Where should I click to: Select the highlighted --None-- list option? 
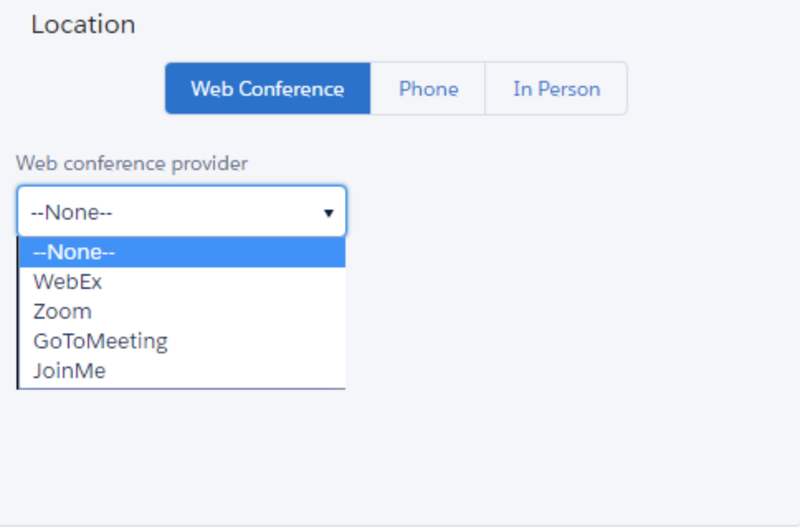coord(182,252)
